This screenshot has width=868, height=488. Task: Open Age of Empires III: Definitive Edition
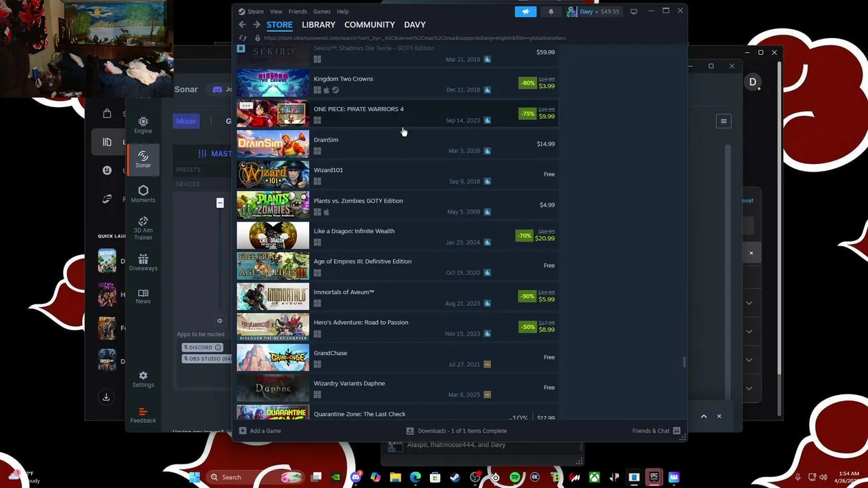pyautogui.click(x=397, y=266)
